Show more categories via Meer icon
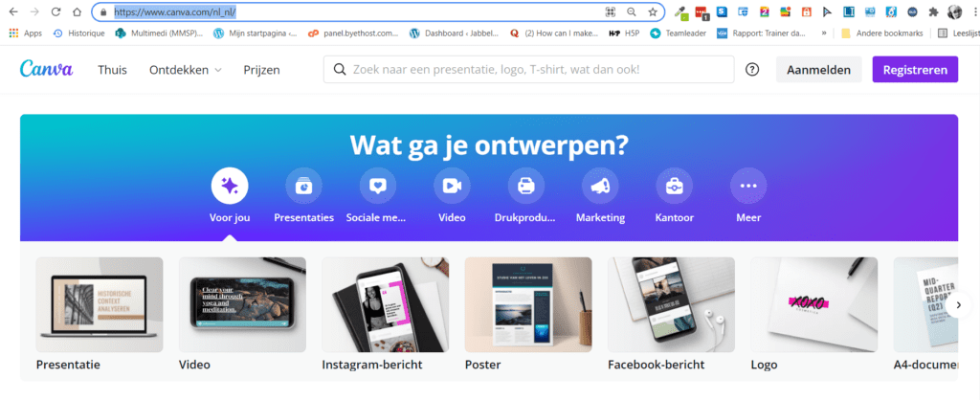 (748, 186)
